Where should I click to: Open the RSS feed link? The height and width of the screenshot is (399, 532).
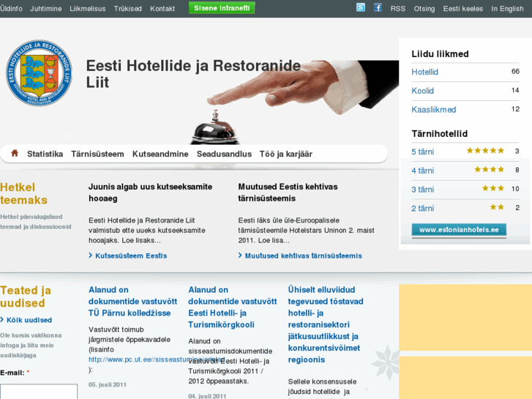pos(397,9)
